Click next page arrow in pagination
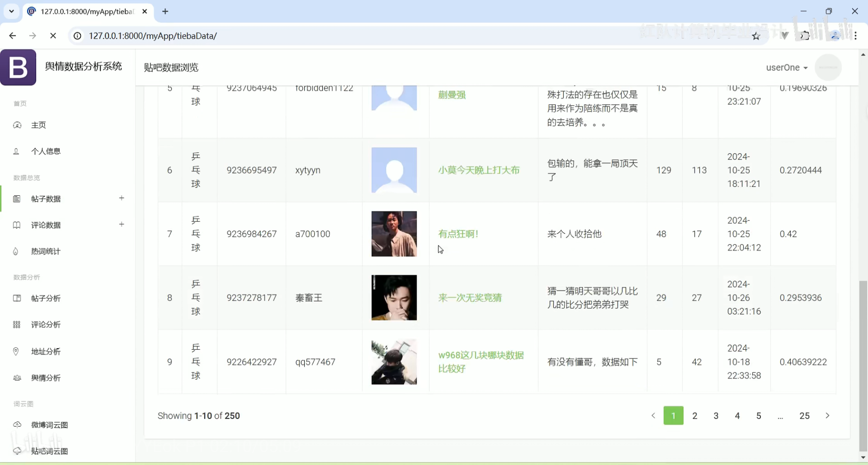The image size is (868, 465). (827, 415)
